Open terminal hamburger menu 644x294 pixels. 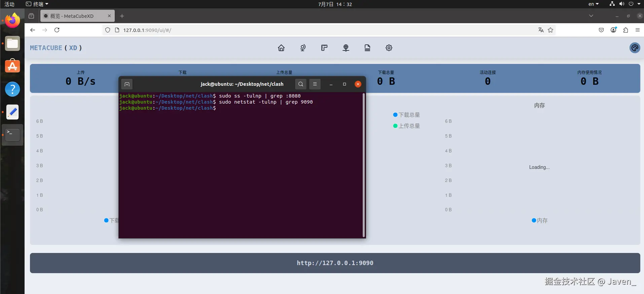coord(315,84)
